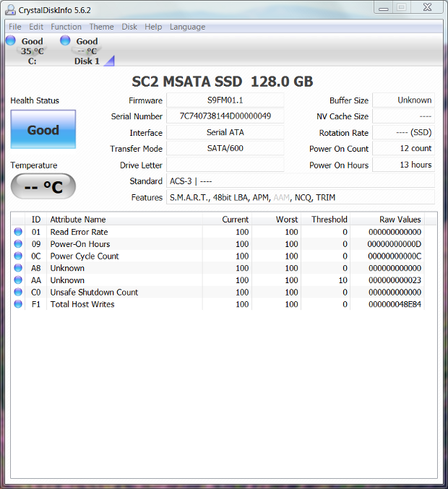This screenshot has width=448, height=489.
Task: Click the Raw Values column header
Action: [x=400, y=220]
